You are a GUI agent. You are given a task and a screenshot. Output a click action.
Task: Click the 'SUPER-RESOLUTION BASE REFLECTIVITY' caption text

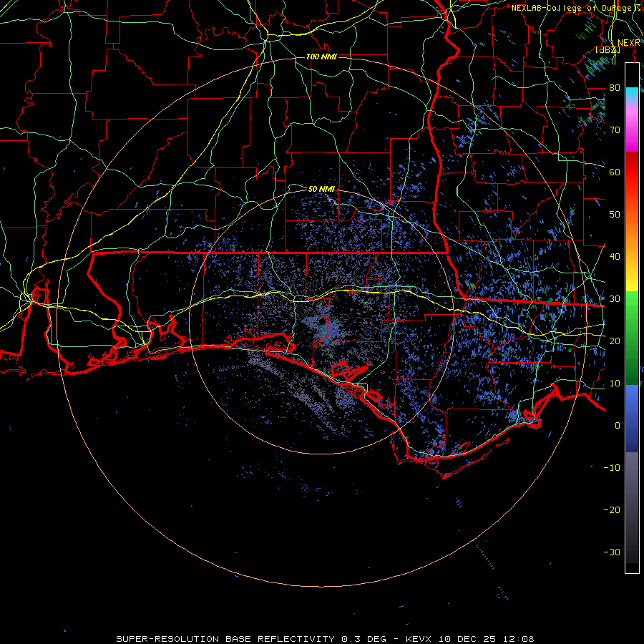click(225, 639)
